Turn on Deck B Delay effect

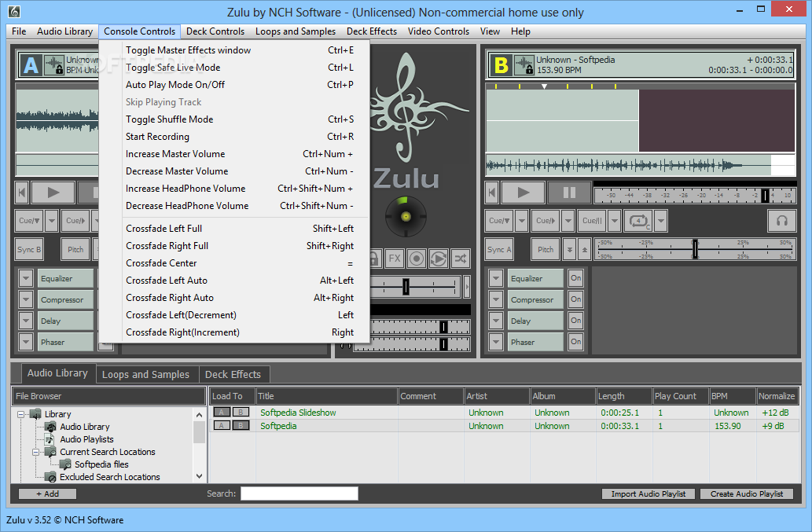click(576, 321)
